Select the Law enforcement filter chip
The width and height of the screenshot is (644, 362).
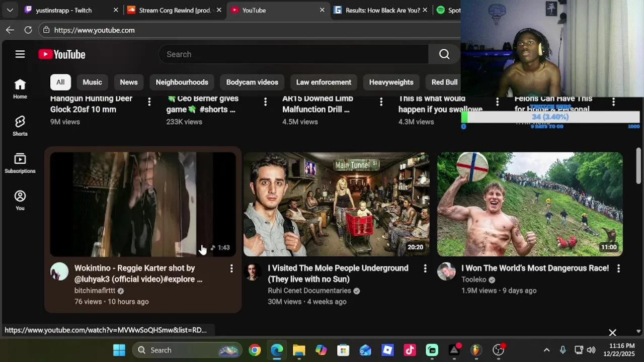point(324,82)
